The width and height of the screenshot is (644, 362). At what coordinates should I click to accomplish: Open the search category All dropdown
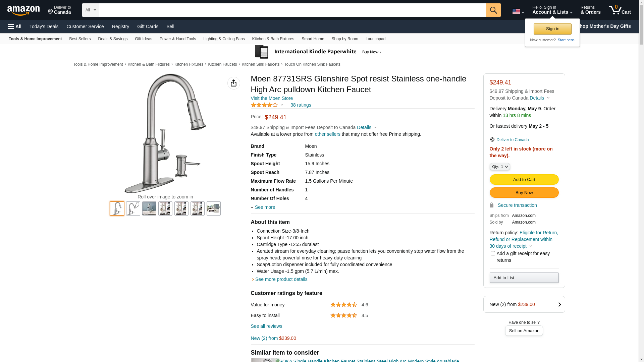(90, 10)
